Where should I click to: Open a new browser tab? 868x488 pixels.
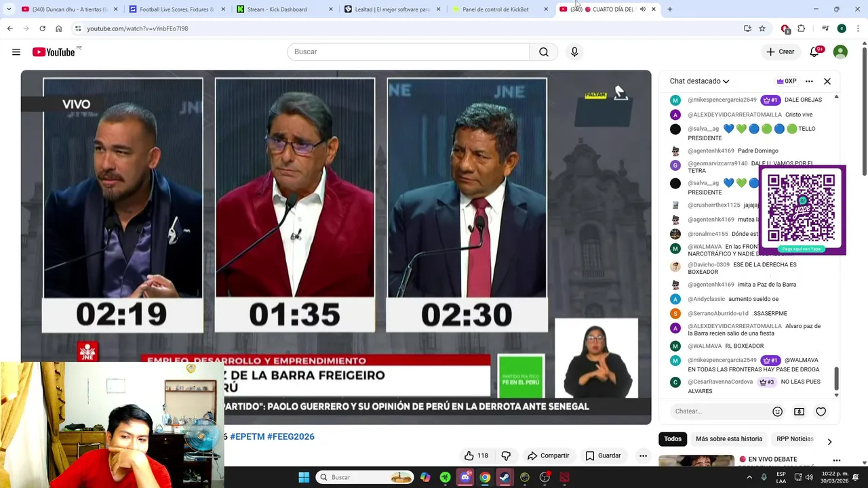tap(669, 9)
